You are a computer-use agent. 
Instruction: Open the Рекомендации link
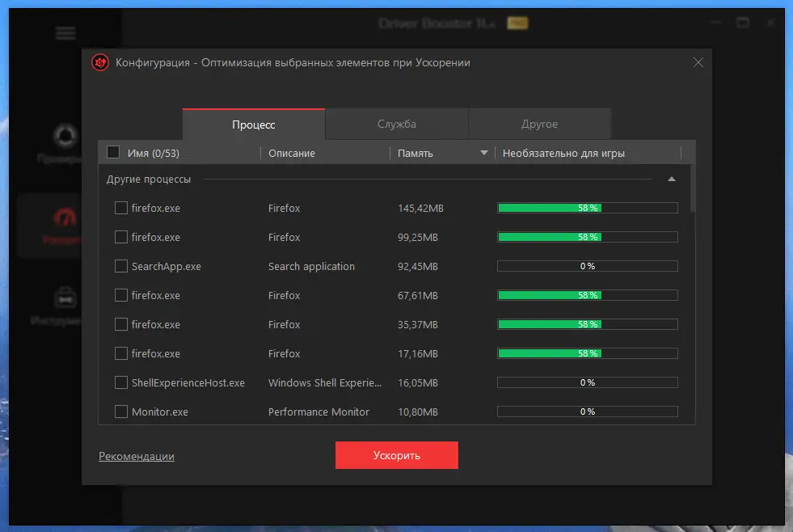(x=137, y=456)
